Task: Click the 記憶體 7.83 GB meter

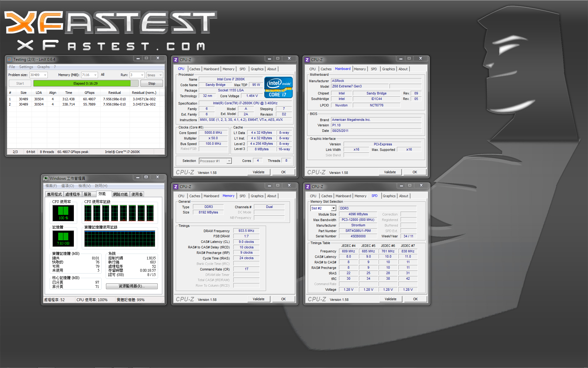Action: pyautogui.click(x=63, y=239)
